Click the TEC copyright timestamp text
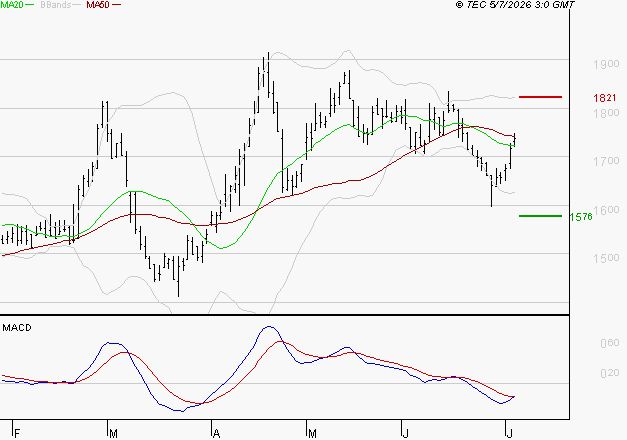This screenshot has height=440, width=627. [515, 5]
